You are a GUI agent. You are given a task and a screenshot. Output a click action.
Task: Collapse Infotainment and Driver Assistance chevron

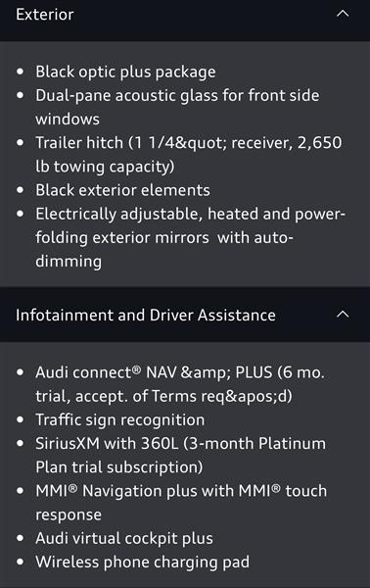(343, 315)
